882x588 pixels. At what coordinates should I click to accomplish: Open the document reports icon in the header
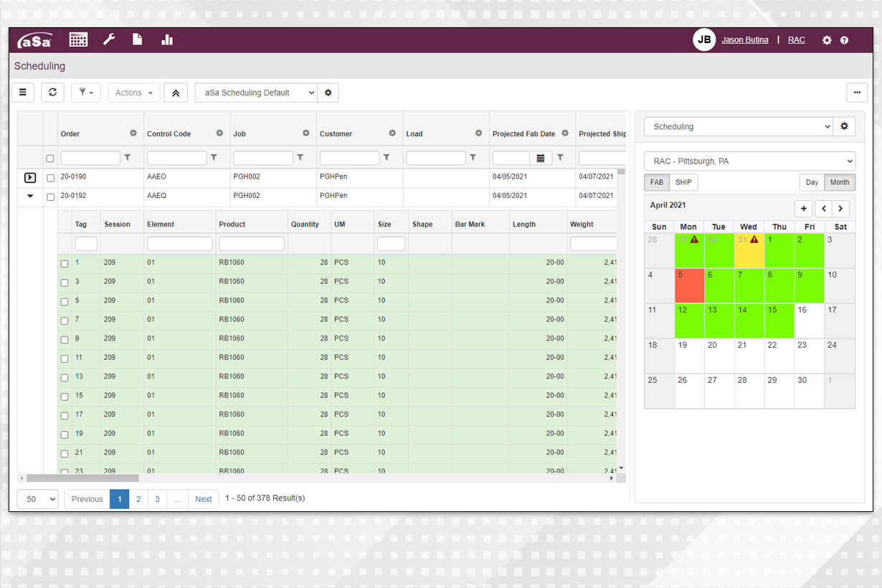(137, 39)
